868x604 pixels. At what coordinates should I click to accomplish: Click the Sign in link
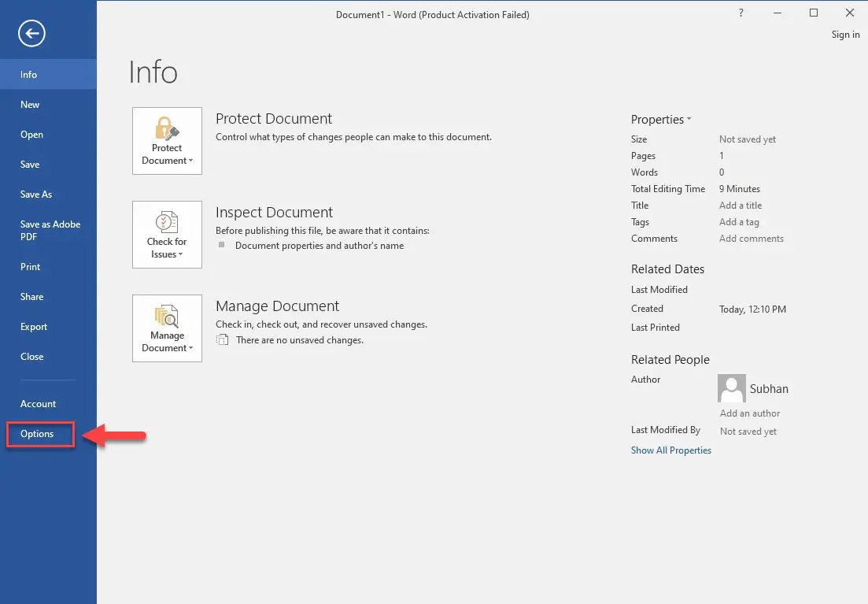point(845,35)
